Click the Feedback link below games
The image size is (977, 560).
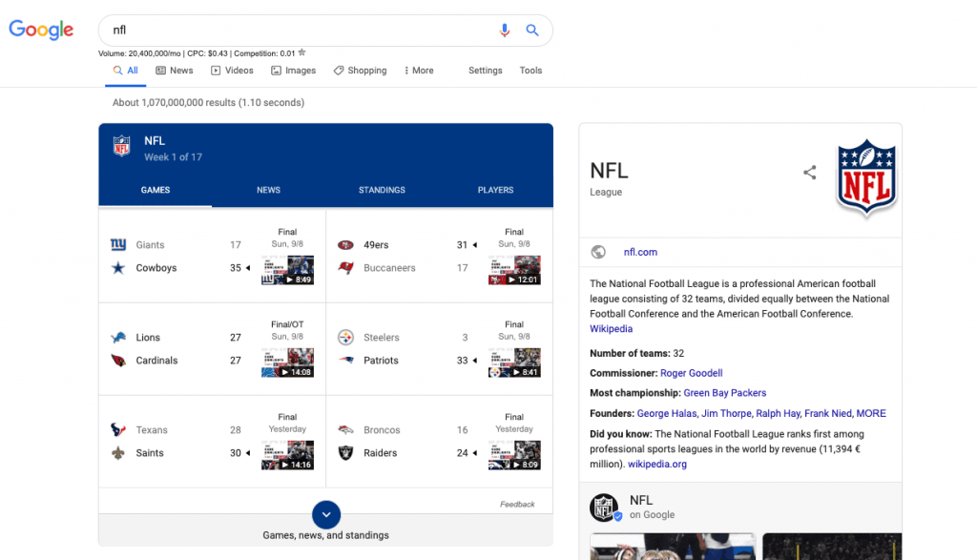coord(517,504)
